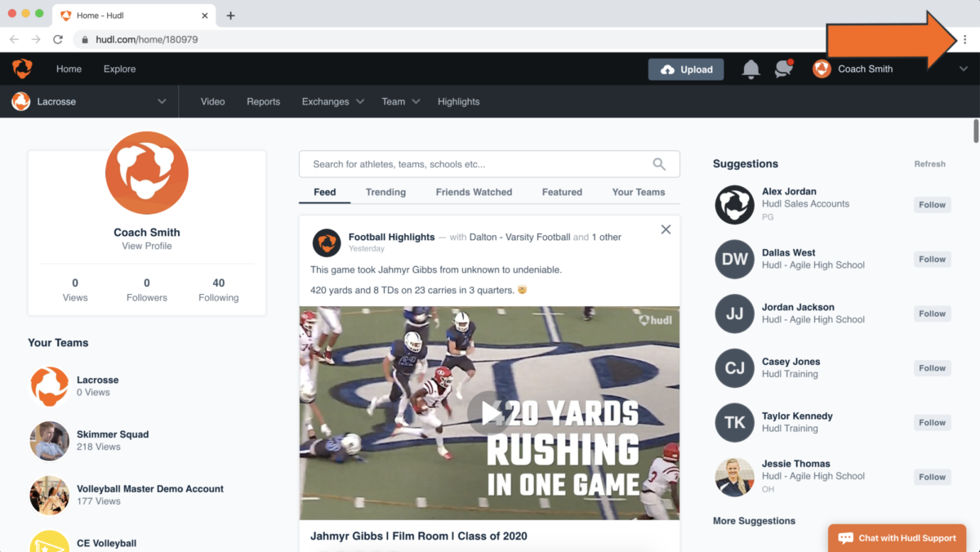The height and width of the screenshot is (552, 980).
Task: Click the DW avatar for Dallas West
Action: pyautogui.click(x=734, y=259)
